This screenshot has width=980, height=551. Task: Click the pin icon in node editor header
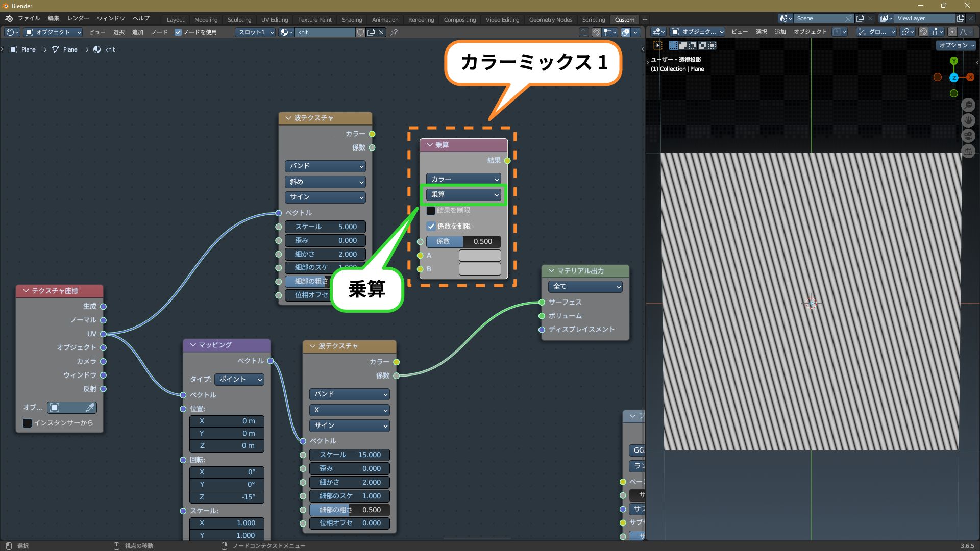tap(394, 32)
